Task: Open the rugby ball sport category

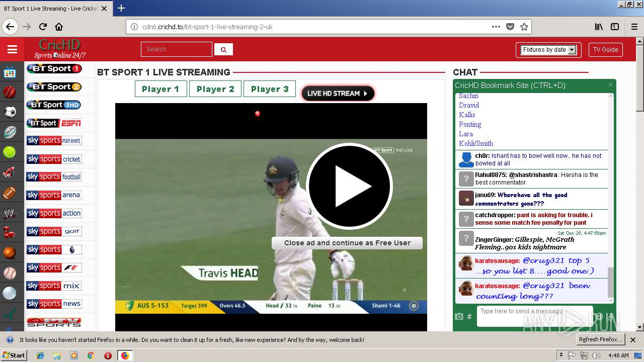Action: point(10,132)
